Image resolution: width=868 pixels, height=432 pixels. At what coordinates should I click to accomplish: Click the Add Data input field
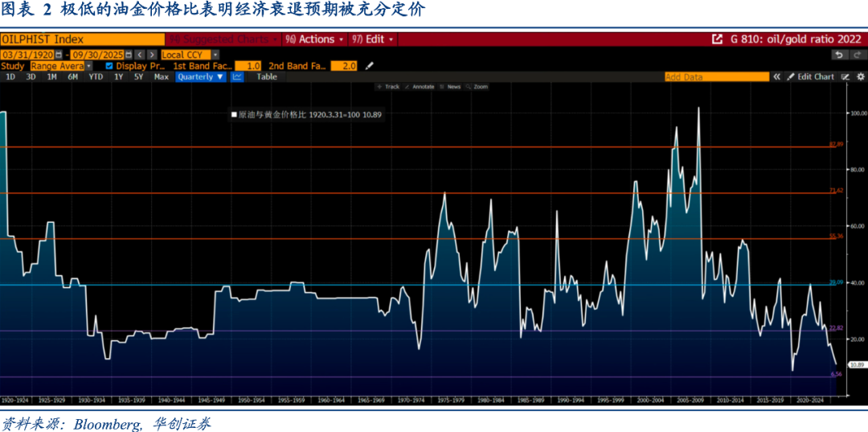[x=717, y=77]
